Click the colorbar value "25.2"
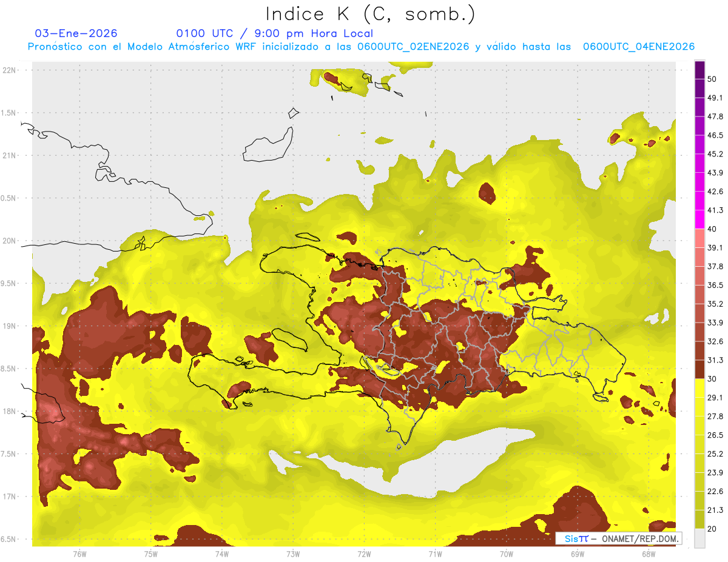 click(x=715, y=454)
